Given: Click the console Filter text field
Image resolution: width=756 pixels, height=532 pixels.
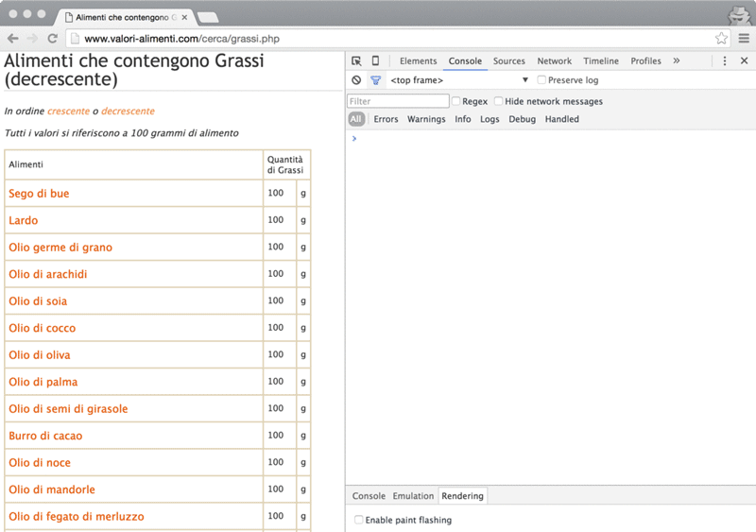Looking at the screenshot, I should pyautogui.click(x=398, y=101).
